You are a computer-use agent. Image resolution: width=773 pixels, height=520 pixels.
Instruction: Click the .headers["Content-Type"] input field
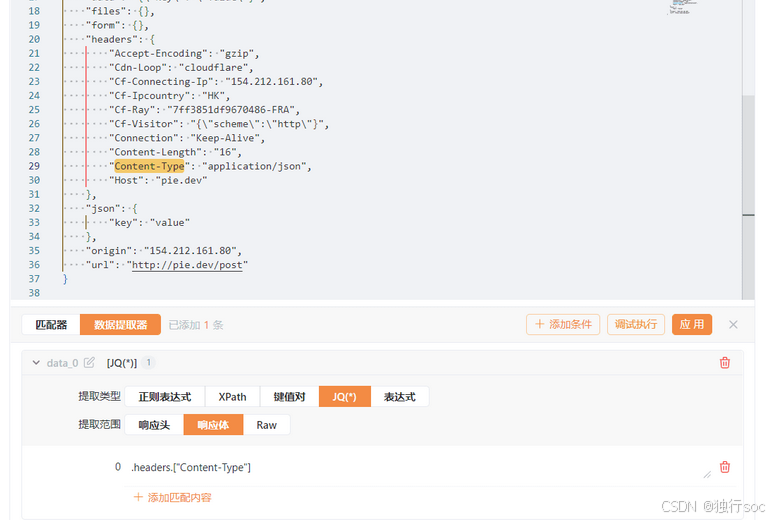click(419, 467)
